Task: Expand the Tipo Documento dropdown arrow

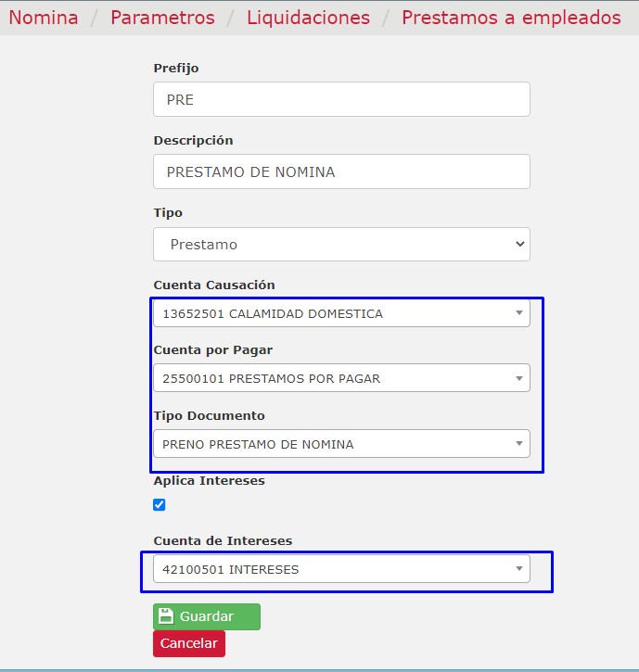Action: [x=519, y=444]
